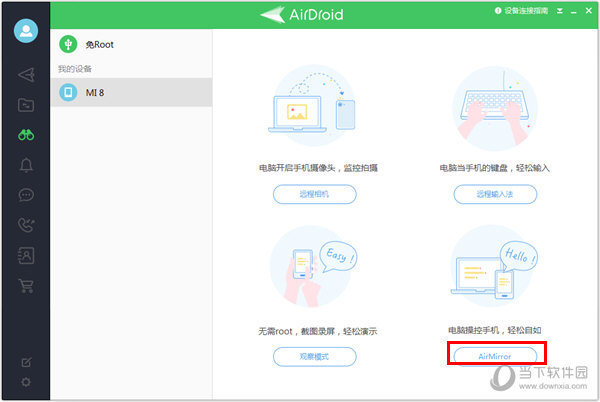This screenshot has height=402, width=600.
Task: Click the AirDroid logo in header
Action: point(302,15)
